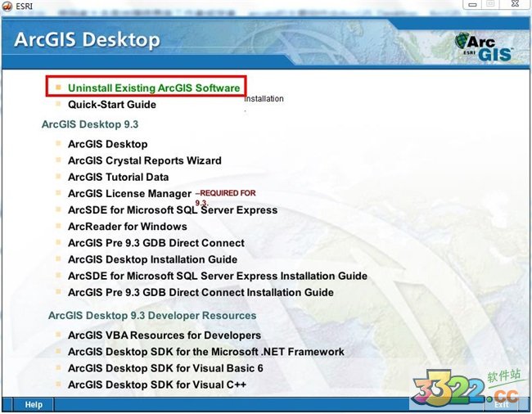The height and width of the screenshot is (414, 532).
Task: Open Pre 9.3 GDB Direct Connect Installation Guide
Action: (201, 292)
